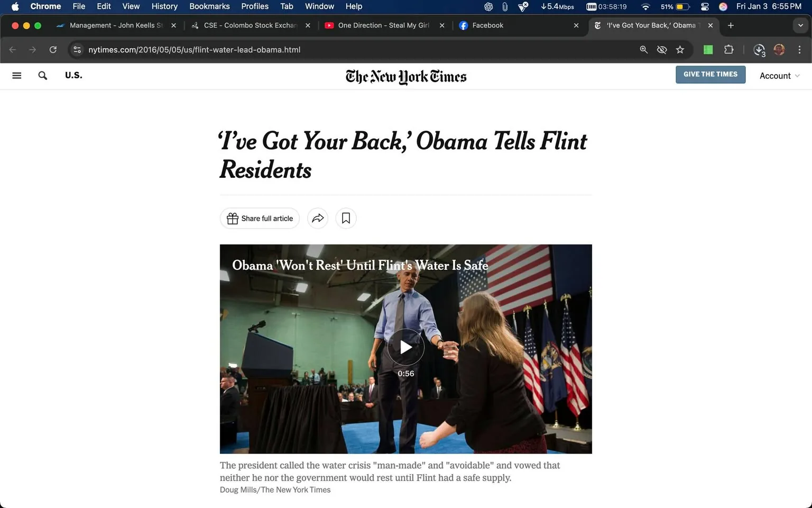Viewport: 812px width, 508px height.
Task: Toggle tracking protection eye icon
Action: tap(662, 50)
